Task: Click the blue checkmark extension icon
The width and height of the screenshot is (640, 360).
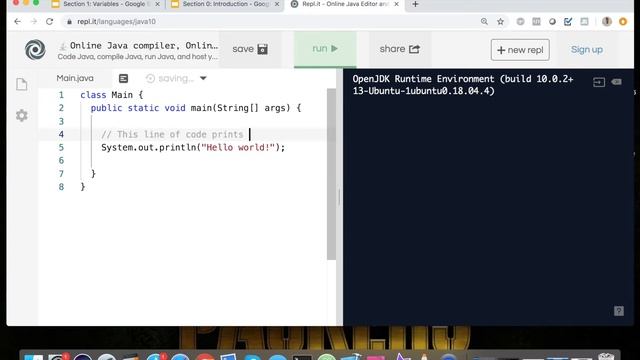Action: (568, 22)
